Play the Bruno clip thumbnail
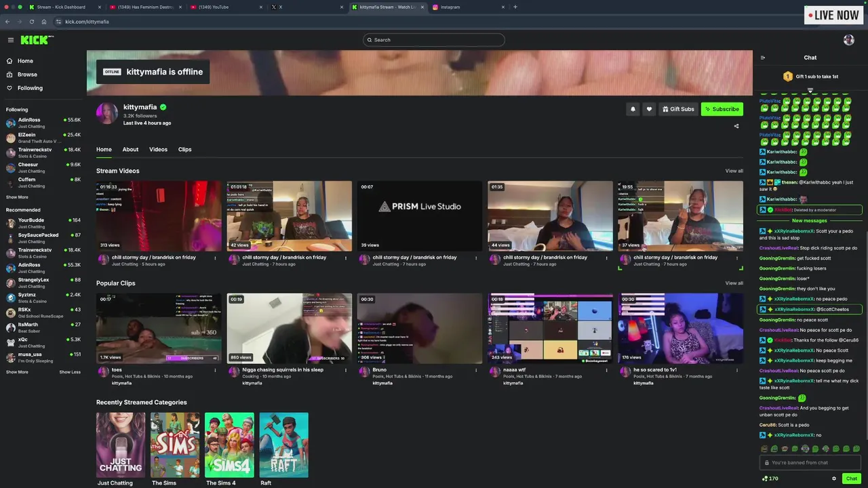 coord(420,329)
